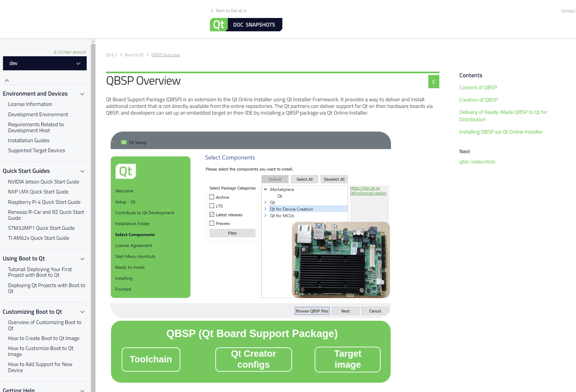The image size is (576, 392).
Task: Open STM32MP1 Quick Start Guide
Action: [41, 228]
